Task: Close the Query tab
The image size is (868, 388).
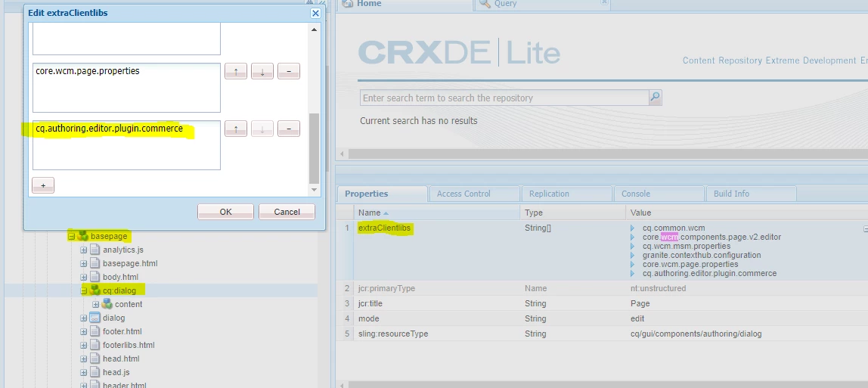Action: tap(604, 3)
